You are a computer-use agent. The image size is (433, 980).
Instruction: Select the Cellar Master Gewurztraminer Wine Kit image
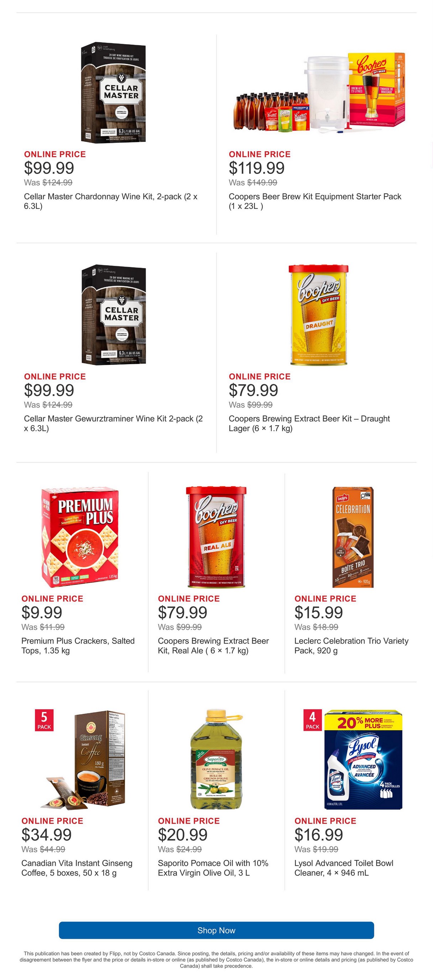(114, 315)
